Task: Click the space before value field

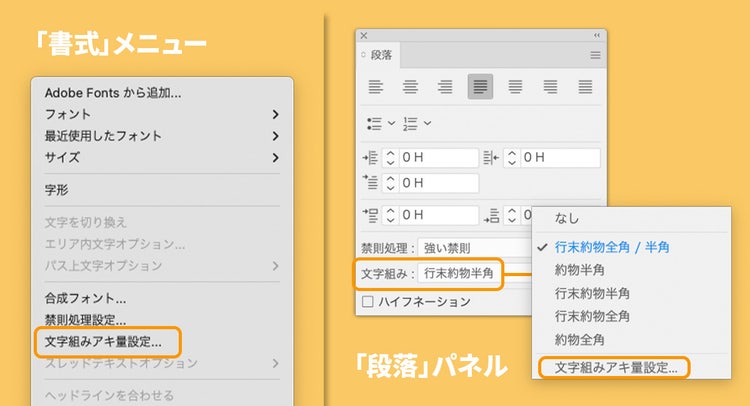Action: coord(438,215)
